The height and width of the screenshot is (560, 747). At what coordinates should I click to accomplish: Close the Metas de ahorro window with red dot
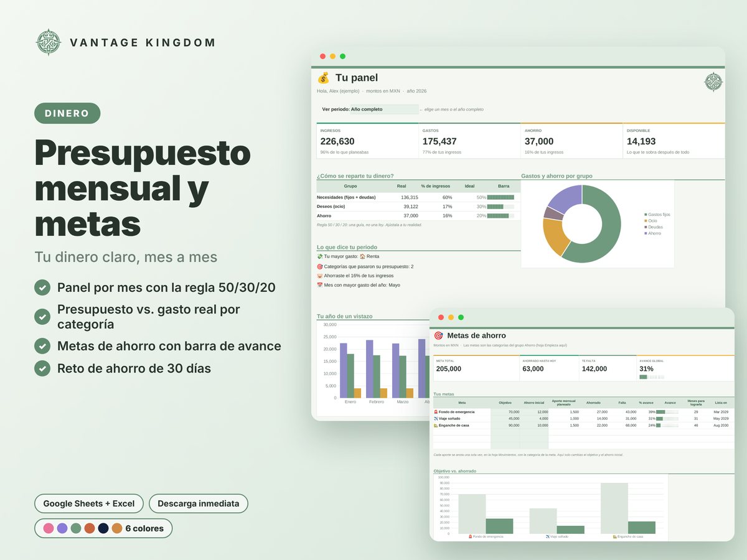click(x=441, y=317)
